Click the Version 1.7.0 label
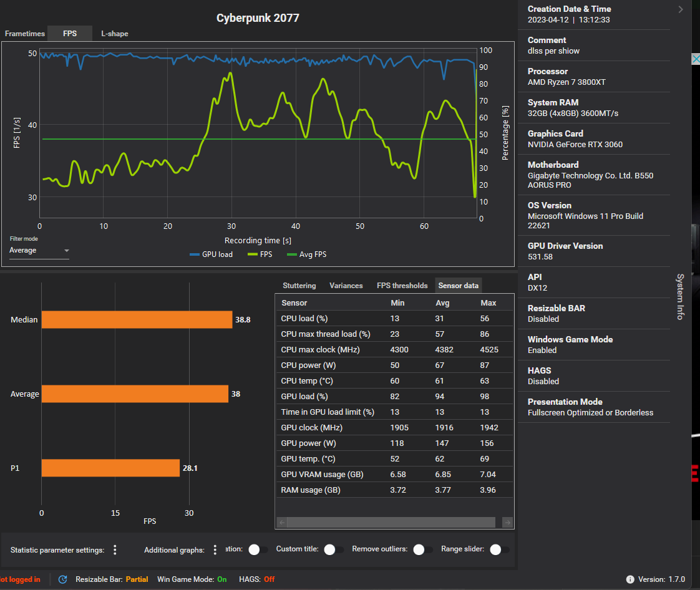Viewport: 700px width, 590px height. click(661, 579)
